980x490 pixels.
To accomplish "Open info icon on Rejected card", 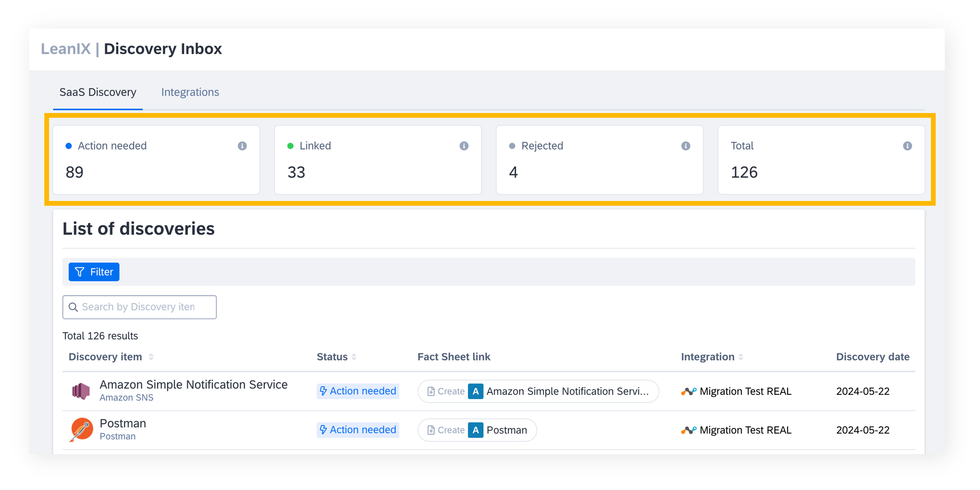I will (x=686, y=146).
